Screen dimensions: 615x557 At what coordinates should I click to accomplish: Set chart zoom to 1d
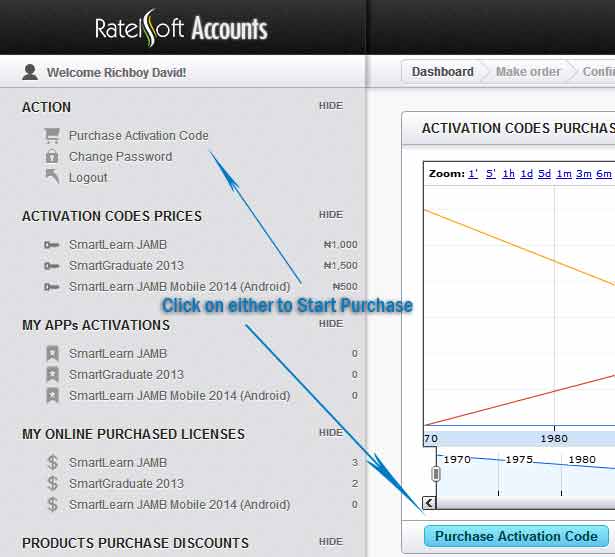526,174
